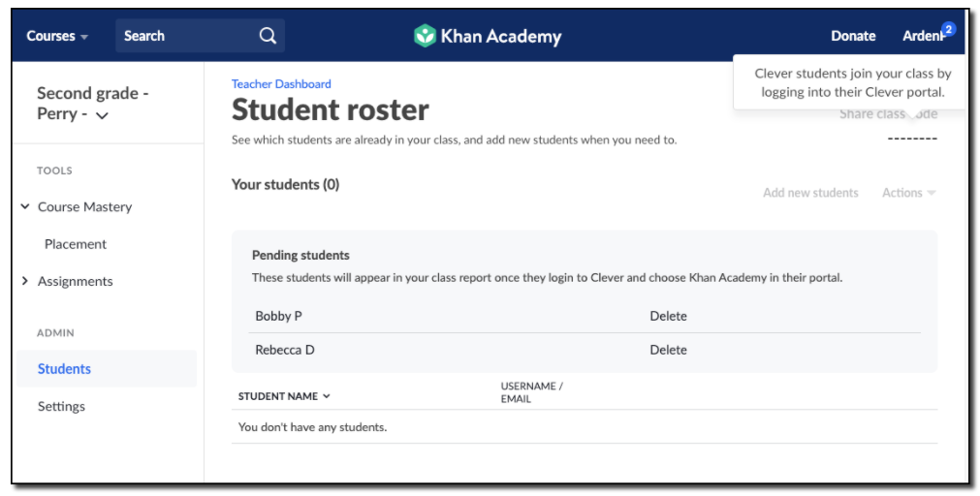Collapse the Course Mastery section
This screenshot has width=980, height=496.
(26, 206)
